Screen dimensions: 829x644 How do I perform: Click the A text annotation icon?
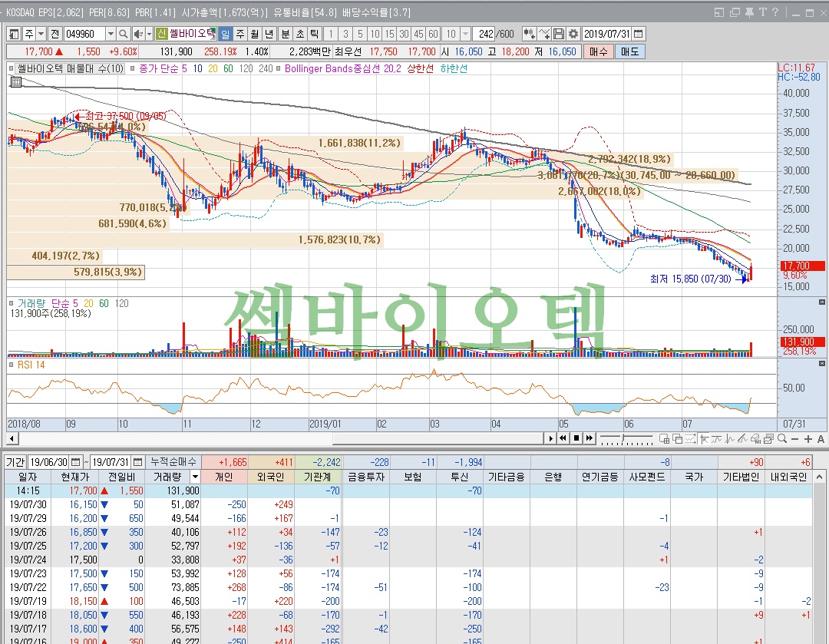[x=821, y=439]
